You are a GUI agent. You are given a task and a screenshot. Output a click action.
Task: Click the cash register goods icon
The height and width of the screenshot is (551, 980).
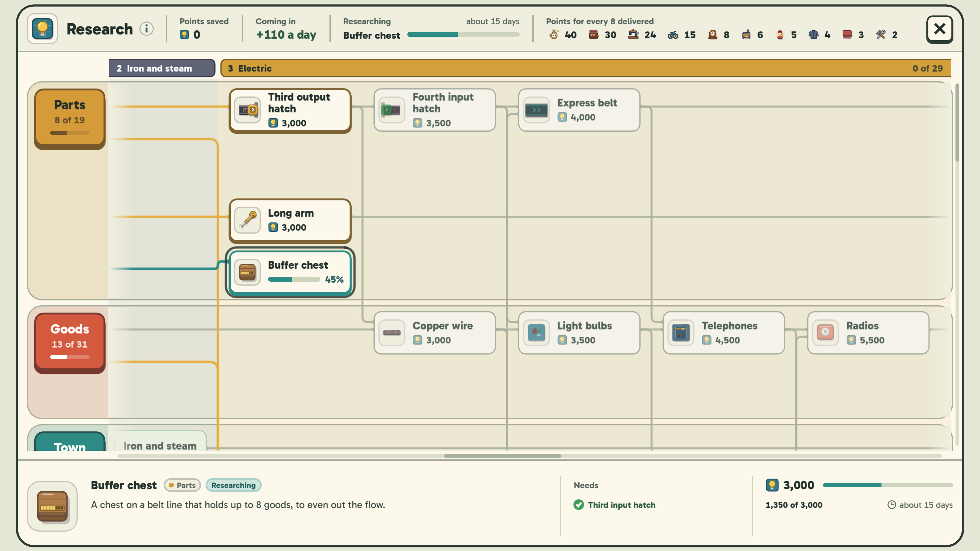pos(593,35)
